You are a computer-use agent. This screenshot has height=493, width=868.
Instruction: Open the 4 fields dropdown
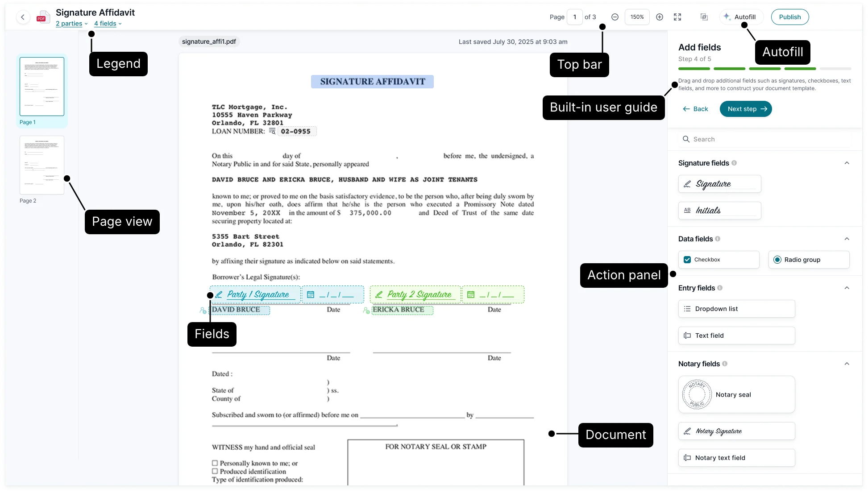click(x=108, y=24)
